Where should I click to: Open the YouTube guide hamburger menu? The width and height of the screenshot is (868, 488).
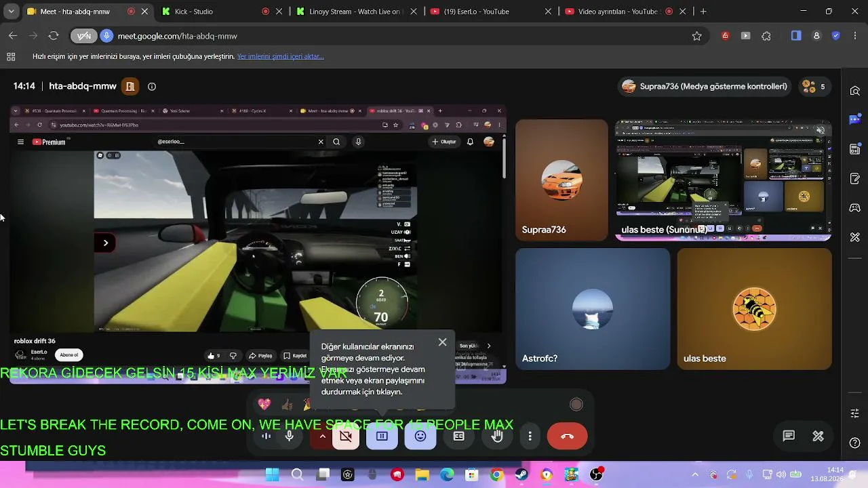tap(20, 142)
